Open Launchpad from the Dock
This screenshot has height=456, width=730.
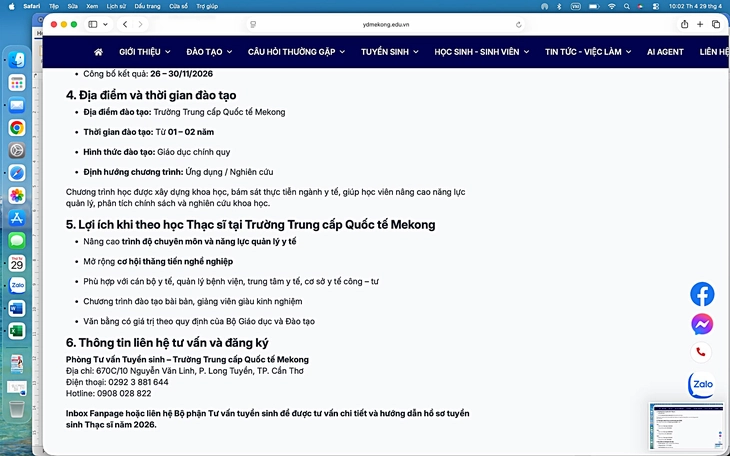coord(17,83)
